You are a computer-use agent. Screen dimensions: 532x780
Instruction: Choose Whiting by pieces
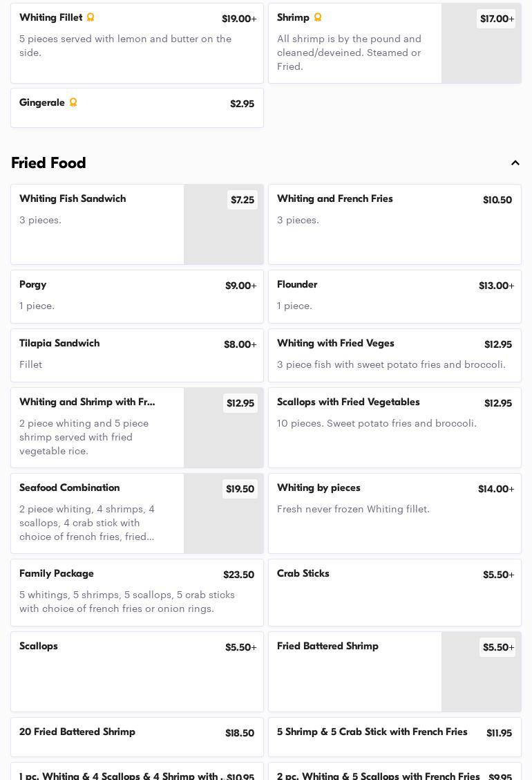click(x=395, y=513)
